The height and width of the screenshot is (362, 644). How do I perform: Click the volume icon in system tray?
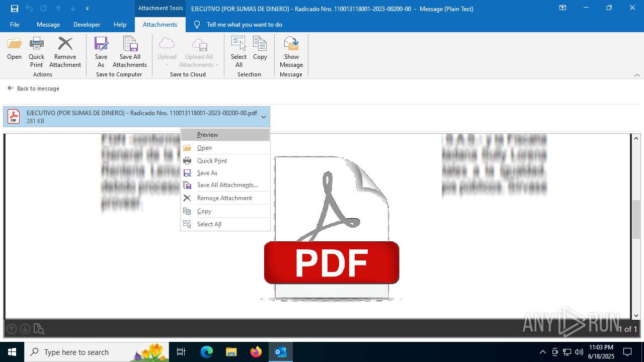pyautogui.click(x=579, y=352)
